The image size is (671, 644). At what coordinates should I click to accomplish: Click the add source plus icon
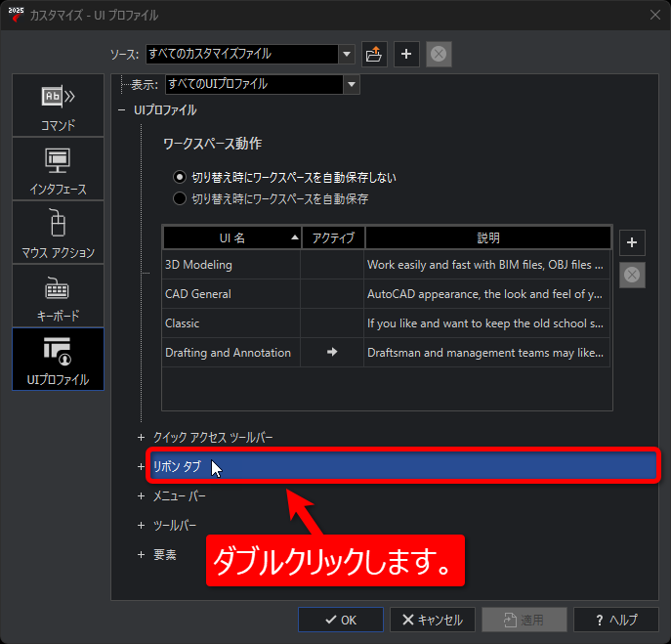tap(406, 55)
